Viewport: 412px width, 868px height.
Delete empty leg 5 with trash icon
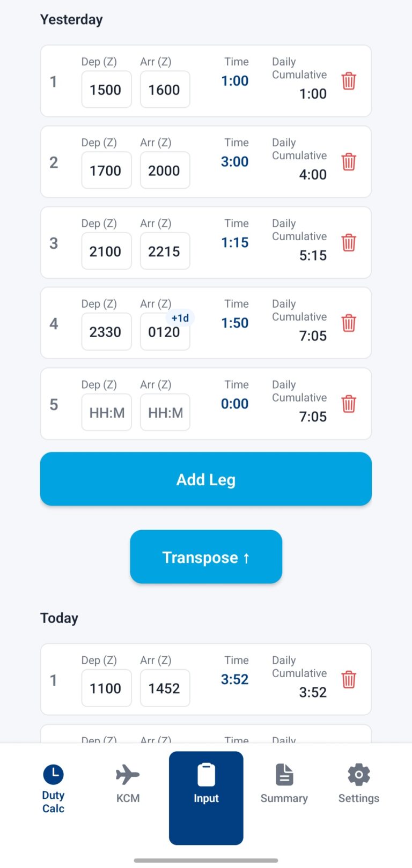pos(349,404)
